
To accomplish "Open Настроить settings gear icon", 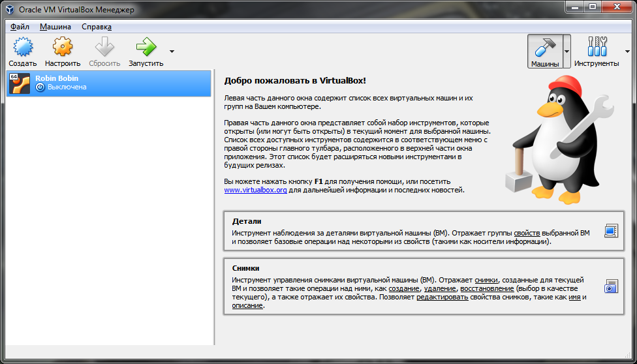I will tap(63, 46).
